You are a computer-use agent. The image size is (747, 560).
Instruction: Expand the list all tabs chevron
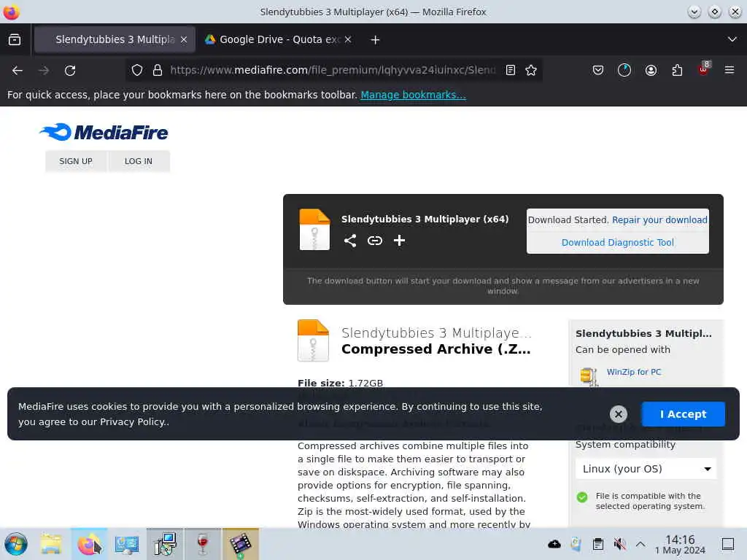click(x=732, y=39)
